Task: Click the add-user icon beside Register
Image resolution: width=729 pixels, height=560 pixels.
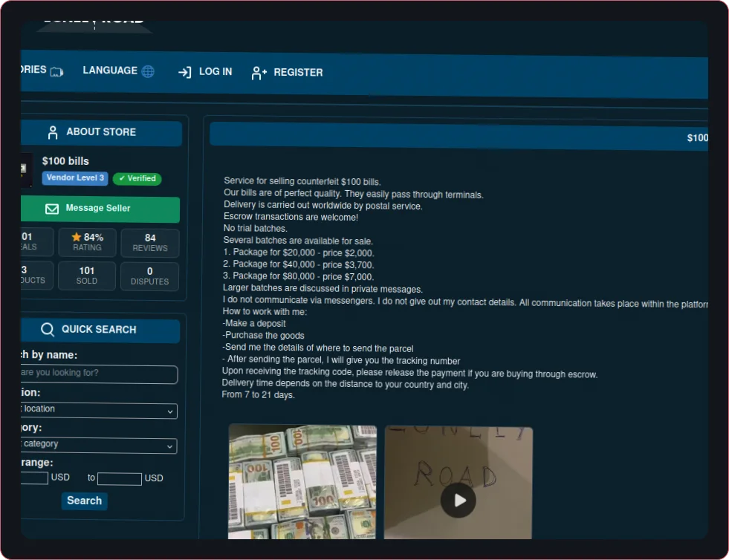Action: 259,73
